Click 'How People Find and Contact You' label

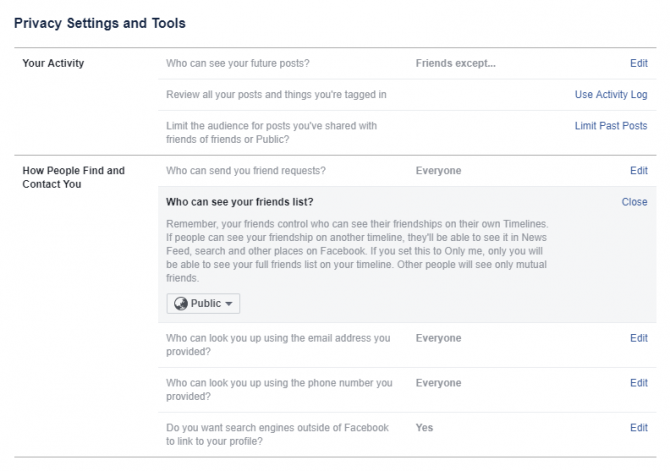[x=73, y=177]
